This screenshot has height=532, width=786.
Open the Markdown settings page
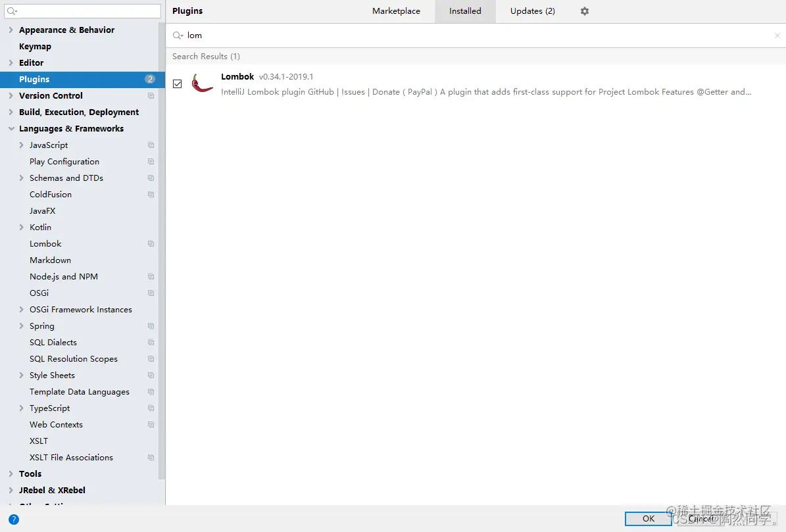point(50,260)
